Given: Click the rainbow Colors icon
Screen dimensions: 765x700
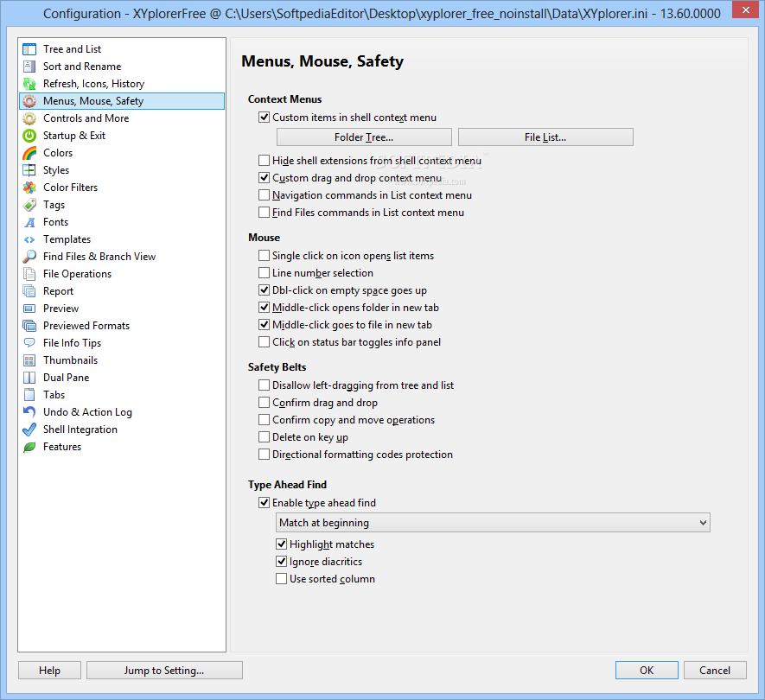Looking at the screenshot, I should coord(29,153).
